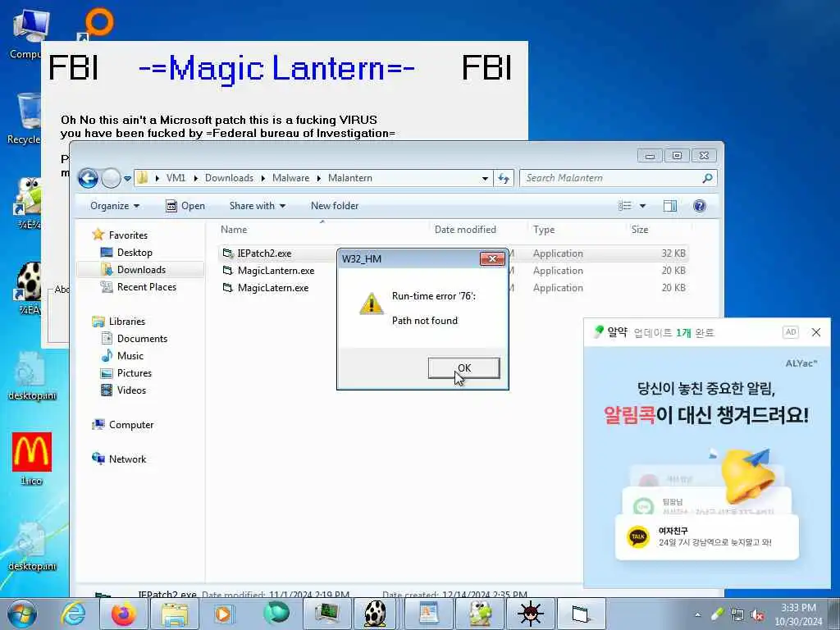This screenshot has width=840, height=630.
Task: Click the teal globe taskbar icon
Action: tap(276, 614)
